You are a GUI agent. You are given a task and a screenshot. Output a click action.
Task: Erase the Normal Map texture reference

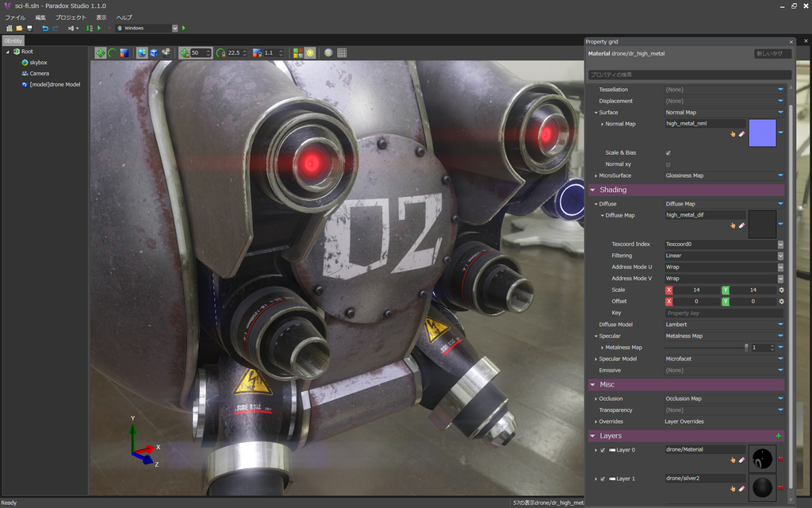click(x=741, y=134)
